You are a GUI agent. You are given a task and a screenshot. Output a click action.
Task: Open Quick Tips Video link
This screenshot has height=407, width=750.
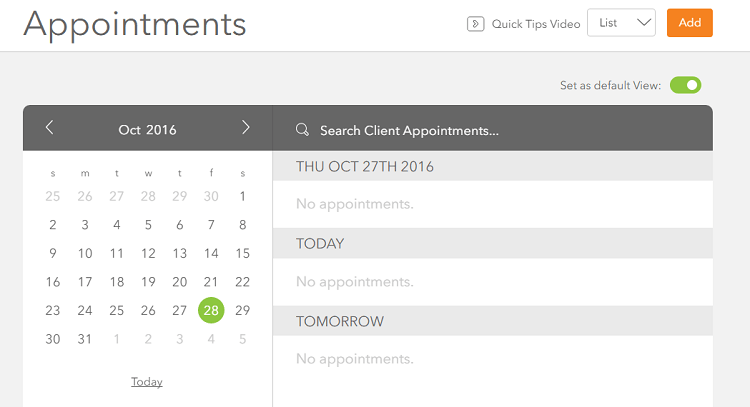(536, 24)
